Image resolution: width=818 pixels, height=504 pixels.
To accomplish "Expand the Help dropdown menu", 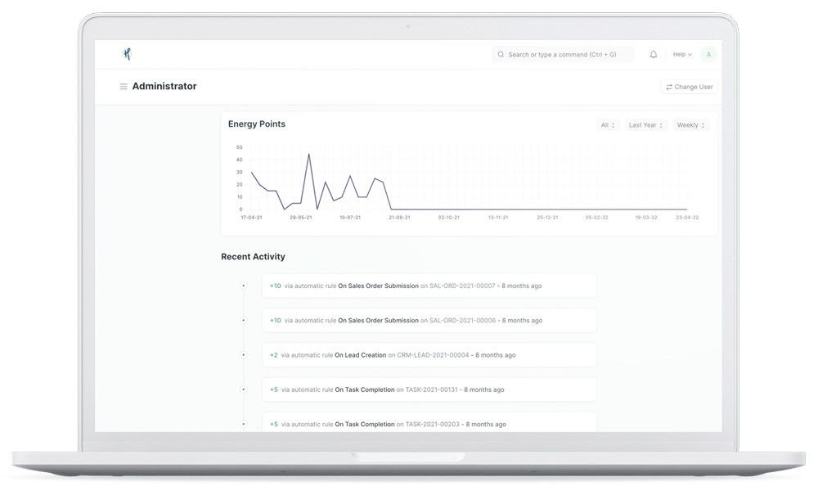I will click(x=681, y=55).
